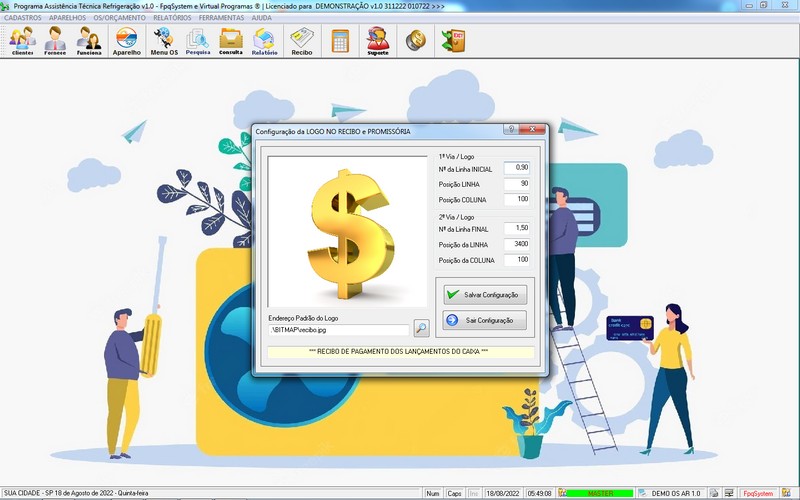
Task: Click the Endereço Padrão do Logo path field
Action: (x=339, y=330)
